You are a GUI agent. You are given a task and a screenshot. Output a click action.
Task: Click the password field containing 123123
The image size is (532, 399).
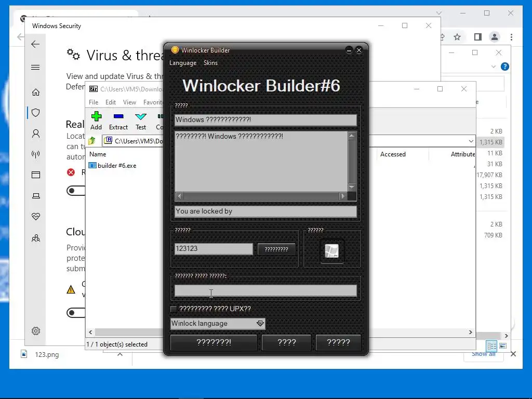(x=214, y=249)
